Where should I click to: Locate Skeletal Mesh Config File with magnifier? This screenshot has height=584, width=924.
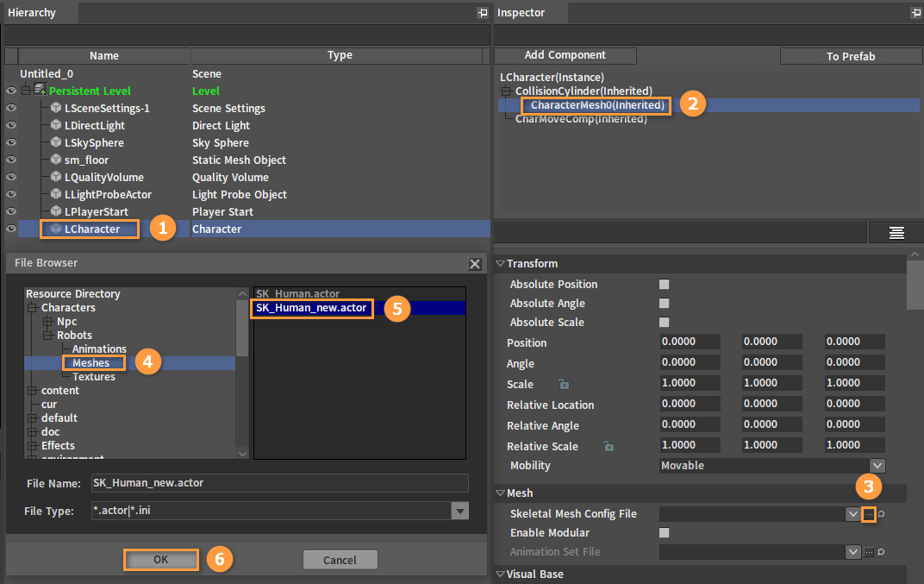click(881, 514)
